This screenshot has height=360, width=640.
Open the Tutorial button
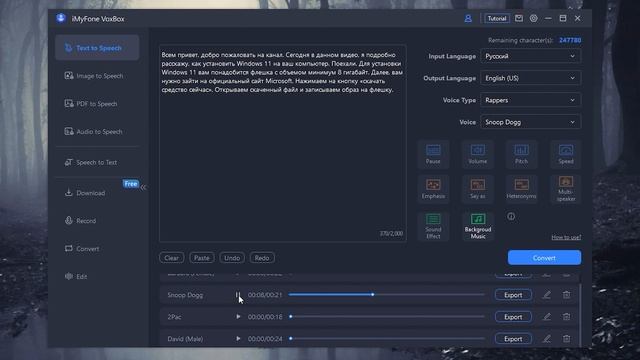[x=497, y=18]
